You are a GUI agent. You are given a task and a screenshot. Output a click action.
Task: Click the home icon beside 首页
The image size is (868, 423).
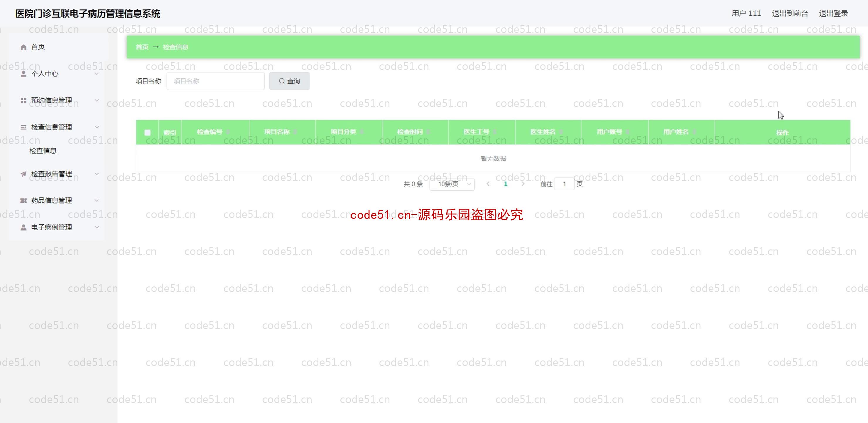point(23,47)
